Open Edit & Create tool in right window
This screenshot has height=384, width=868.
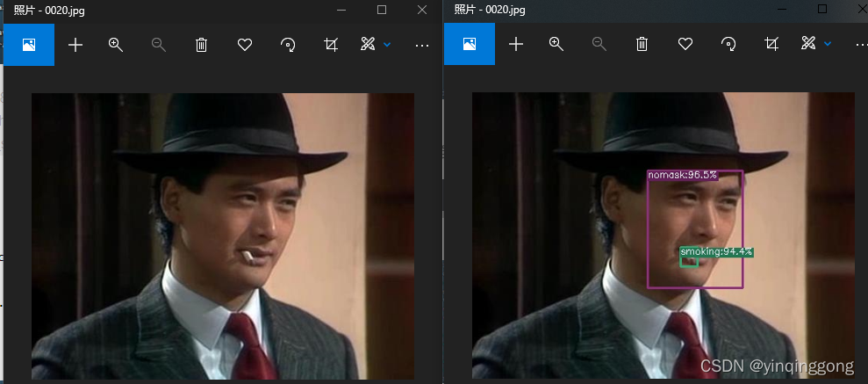(809, 44)
